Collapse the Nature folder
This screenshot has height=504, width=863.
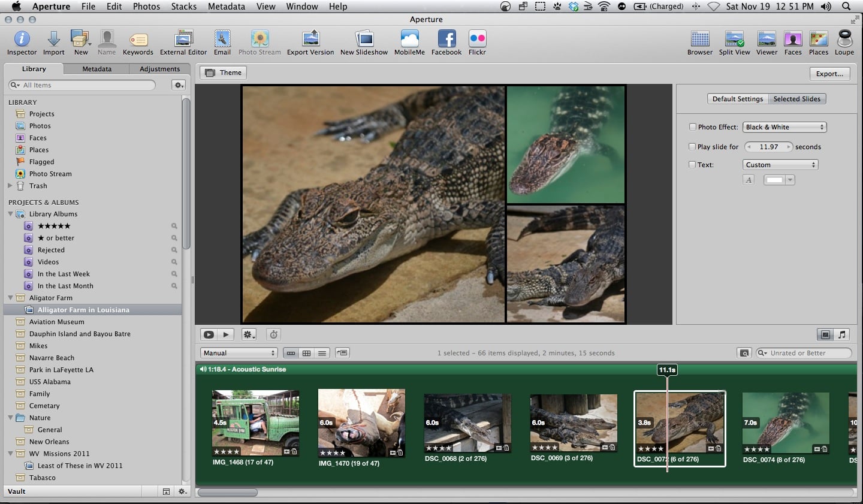(10, 418)
